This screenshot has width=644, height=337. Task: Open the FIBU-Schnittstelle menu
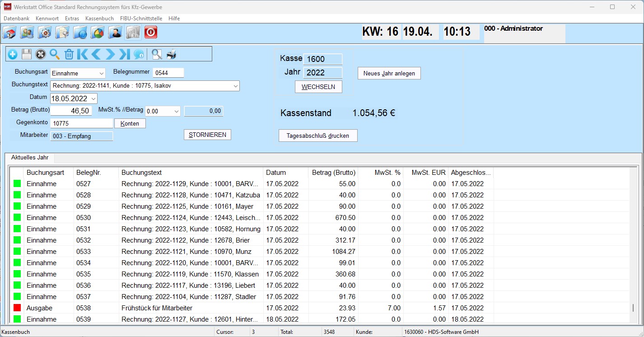pos(141,19)
